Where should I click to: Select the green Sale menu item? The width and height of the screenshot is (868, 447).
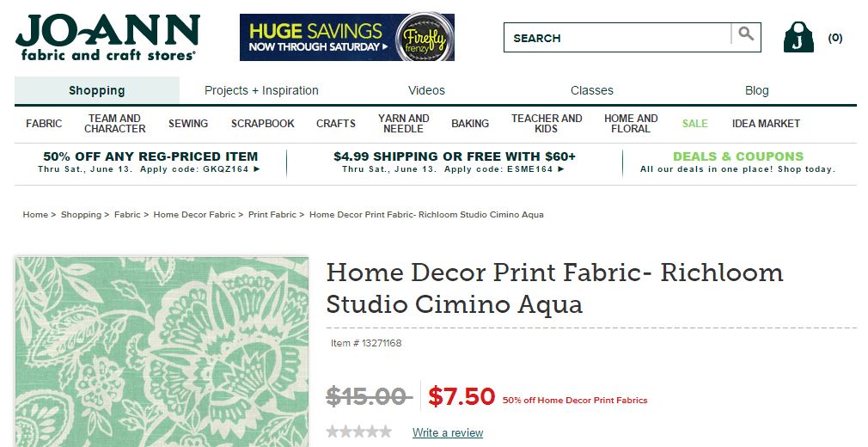coord(694,124)
